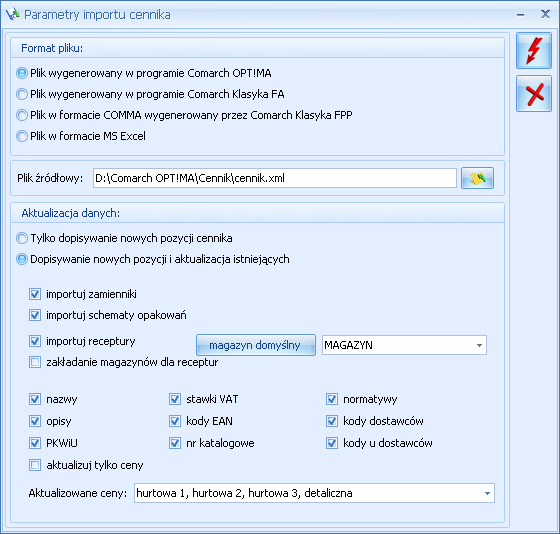This screenshot has width=560, height=534.
Task: Click the Plik źródłowy path field
Action: pos(275,178)
